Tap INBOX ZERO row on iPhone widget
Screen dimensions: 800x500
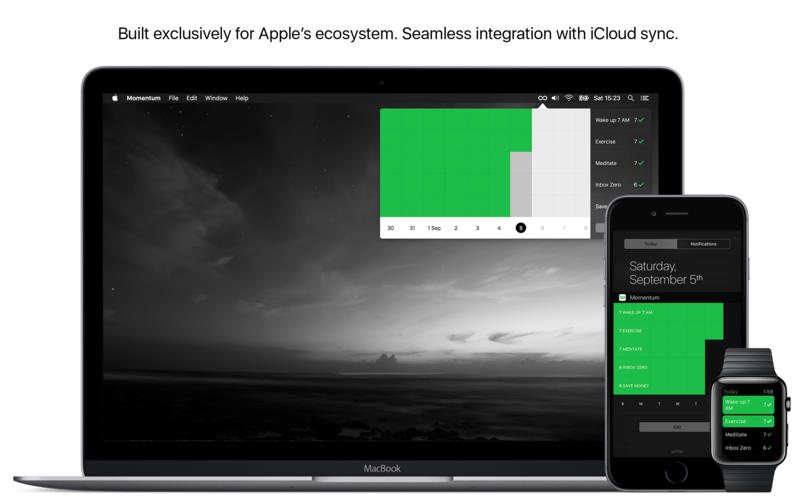tap(659, 367)
